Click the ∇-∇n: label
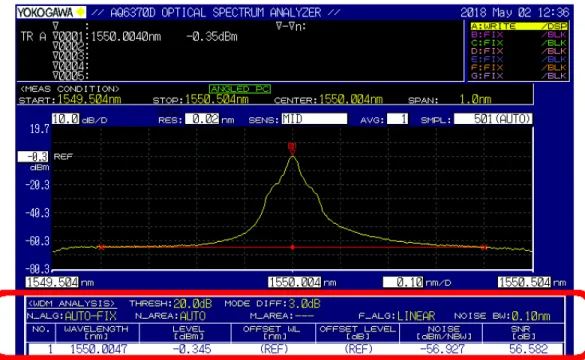This screenshot has height=360, width=585. pyautogui.click(x=291, y=26)
